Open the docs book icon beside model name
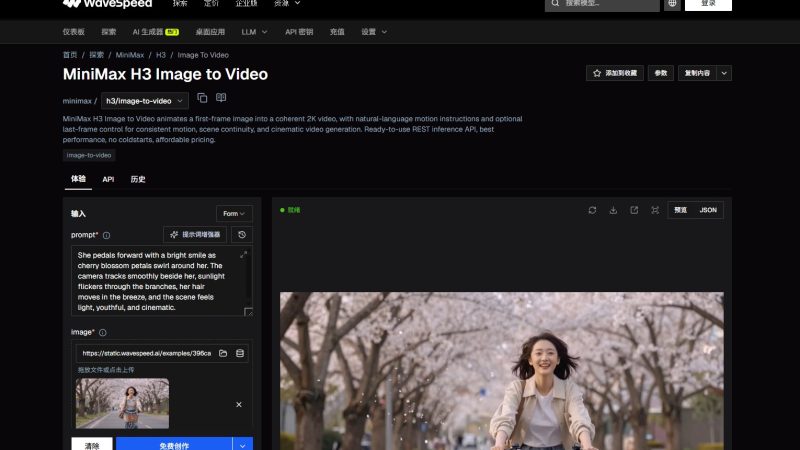The image size is (800, 450). click(221, 97)
